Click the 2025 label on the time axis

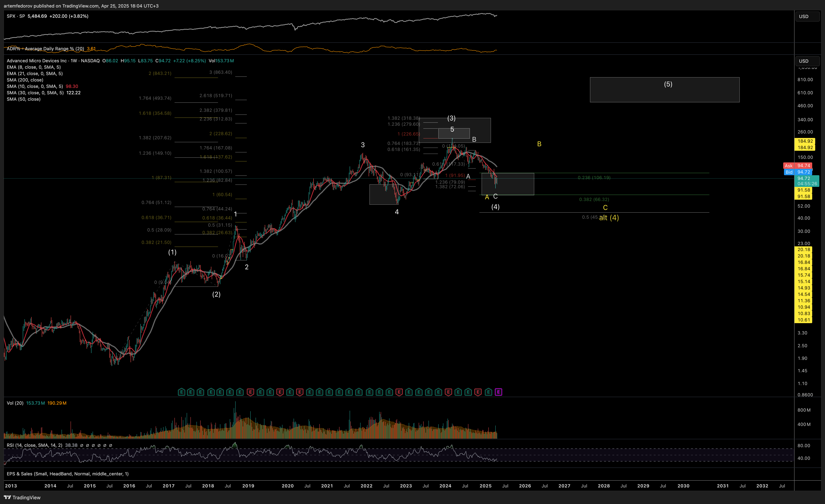[486, 486]
